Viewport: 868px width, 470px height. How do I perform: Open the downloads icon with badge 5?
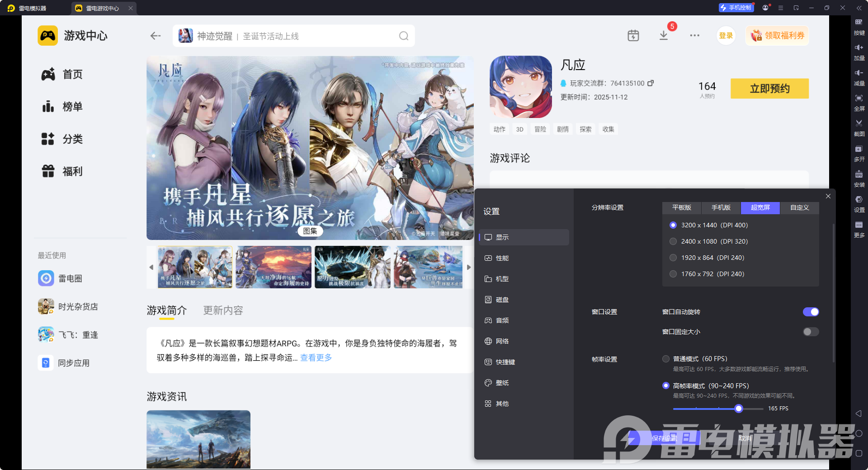point(664,36)
